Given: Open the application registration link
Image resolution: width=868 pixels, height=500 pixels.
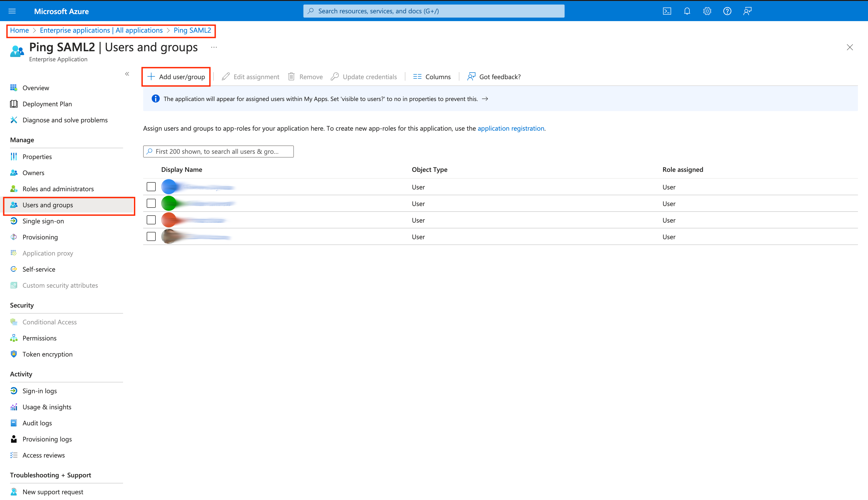Looking at the screenshot, I should click(511, 128).
